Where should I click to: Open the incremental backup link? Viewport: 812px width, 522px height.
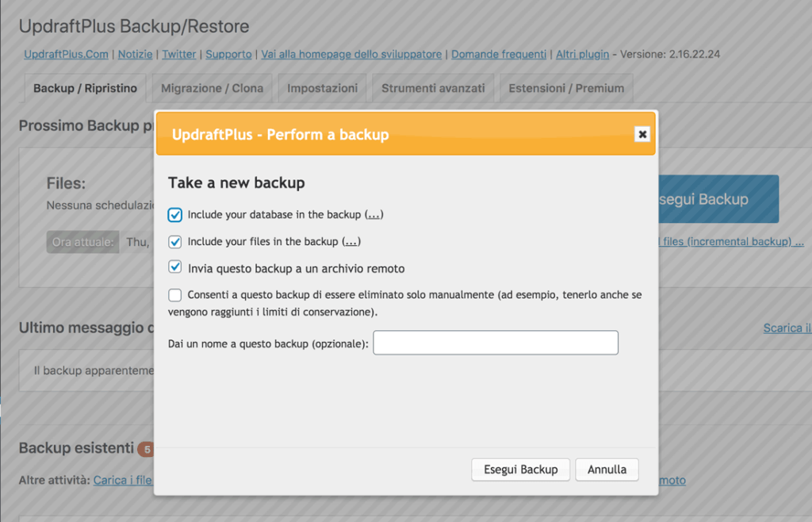(730, 241)
